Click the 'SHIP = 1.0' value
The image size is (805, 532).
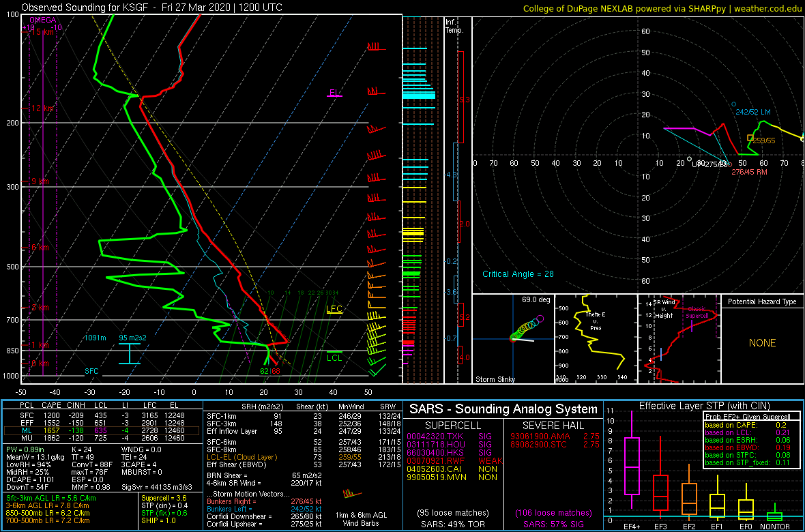pyautogui.click(x=160, y=521)
